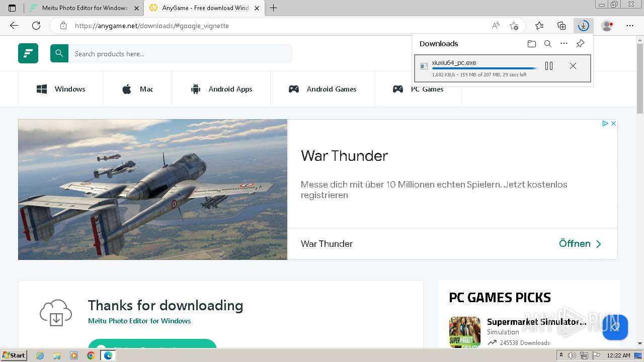Click the AdChoices triangle icon
This screenshot has height=362, width=644.
[605, 123]
